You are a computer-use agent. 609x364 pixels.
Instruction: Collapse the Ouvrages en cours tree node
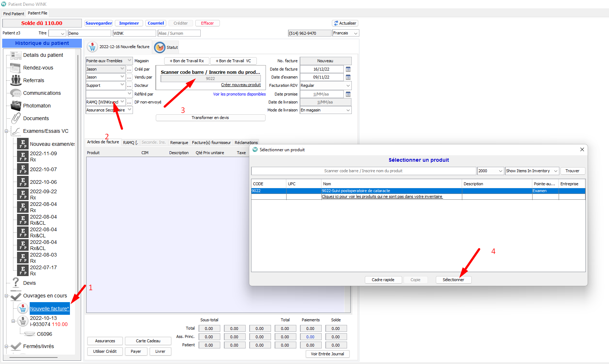coord(6,296)
